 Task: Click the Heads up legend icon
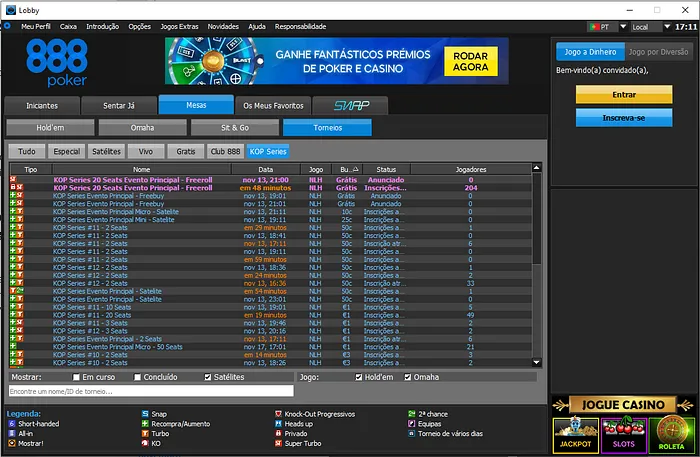tap(279, 424)
